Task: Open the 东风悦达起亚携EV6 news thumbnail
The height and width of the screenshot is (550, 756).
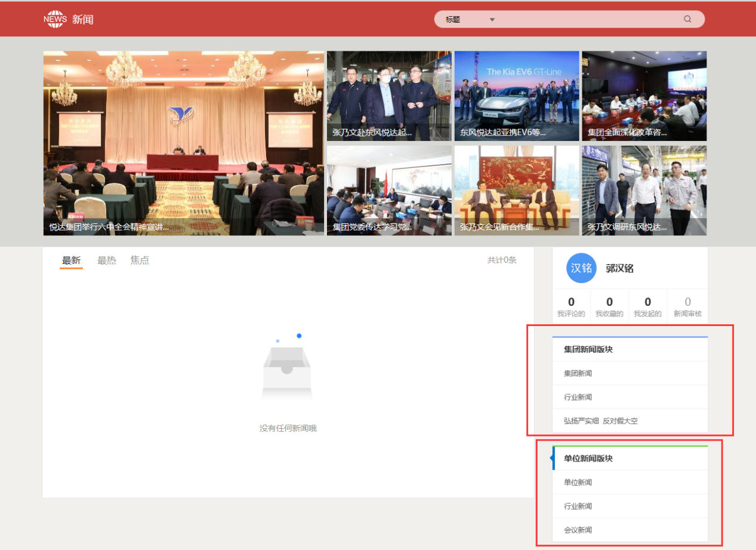Action: 517,96
